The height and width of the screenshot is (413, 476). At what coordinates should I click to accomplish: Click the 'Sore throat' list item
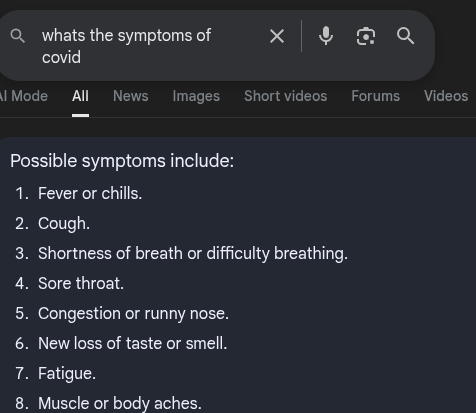(81, 283)
